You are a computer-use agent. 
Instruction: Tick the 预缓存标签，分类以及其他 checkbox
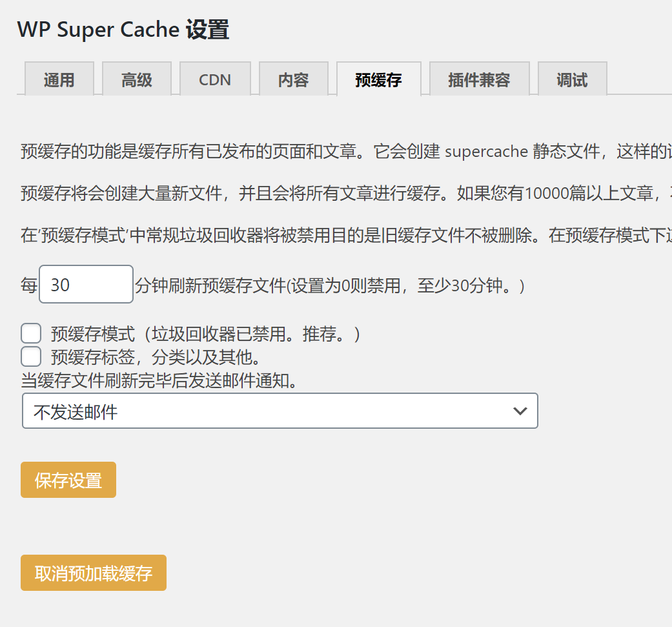31,356
